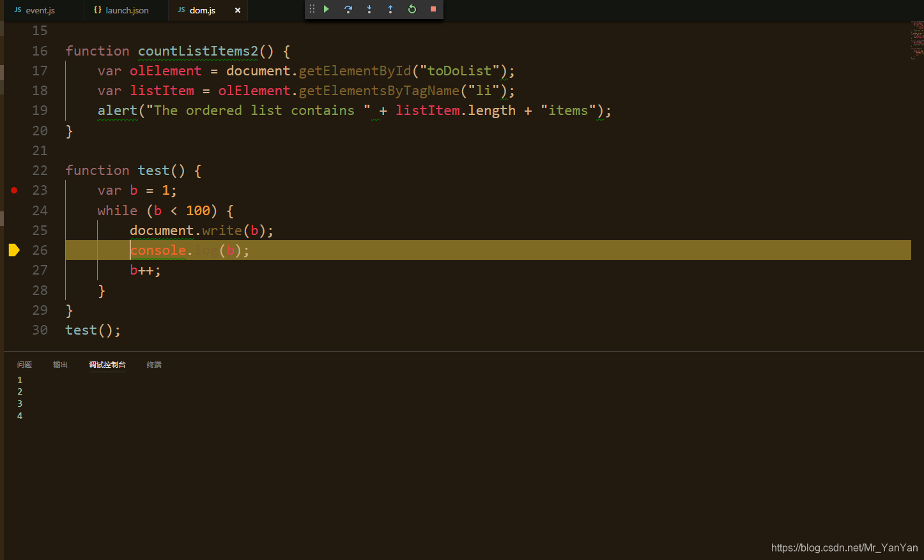924x560 pixels.
Task: Click the Step Out up-arrow icon
Action: click(390, 9)
